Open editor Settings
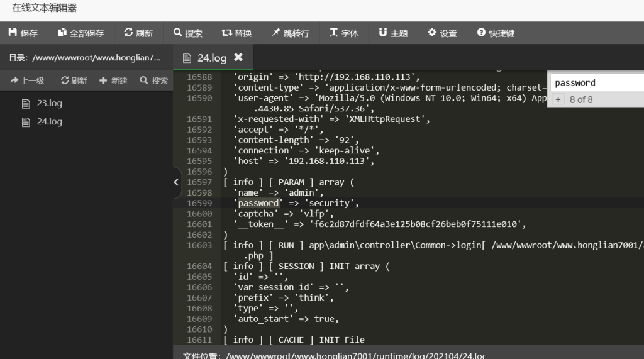644x359 pixels. coord(442,33)
